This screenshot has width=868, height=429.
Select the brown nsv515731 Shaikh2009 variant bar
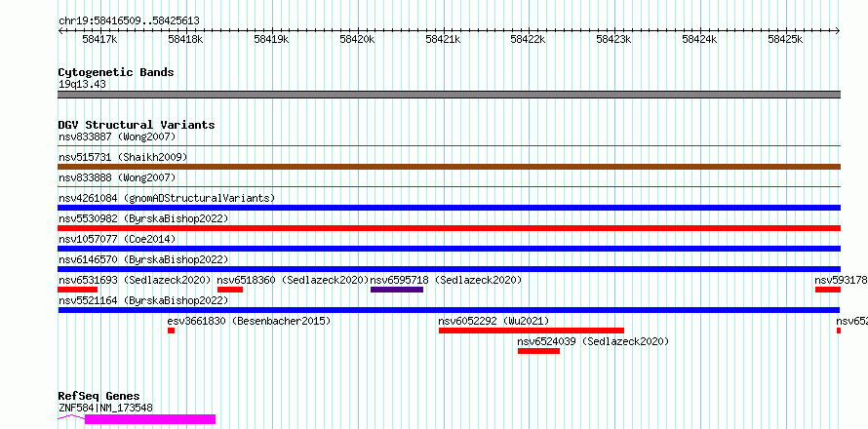449,167
